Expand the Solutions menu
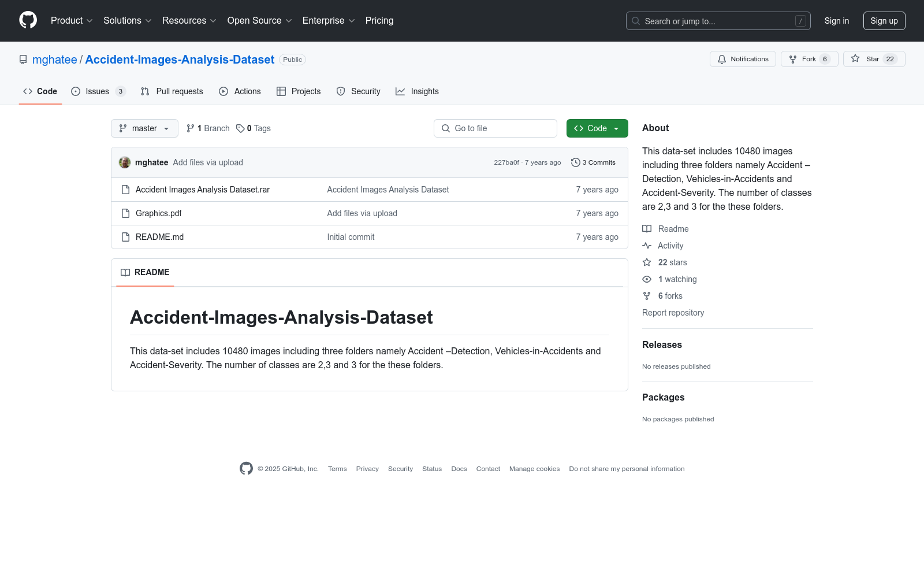Image resolution: width=924 pixels, height=578 pixels. (x=128, y=21)
